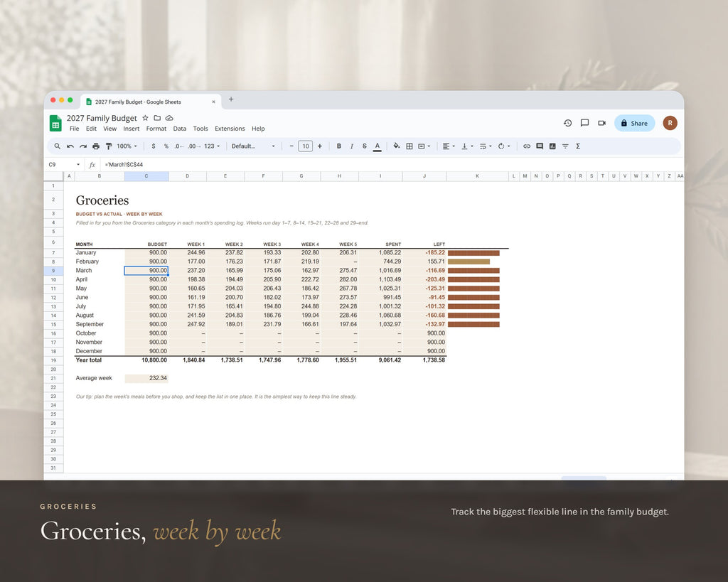
Task: Open the Extensions menu
Action: pyautogui.click(x=230, y=129)
